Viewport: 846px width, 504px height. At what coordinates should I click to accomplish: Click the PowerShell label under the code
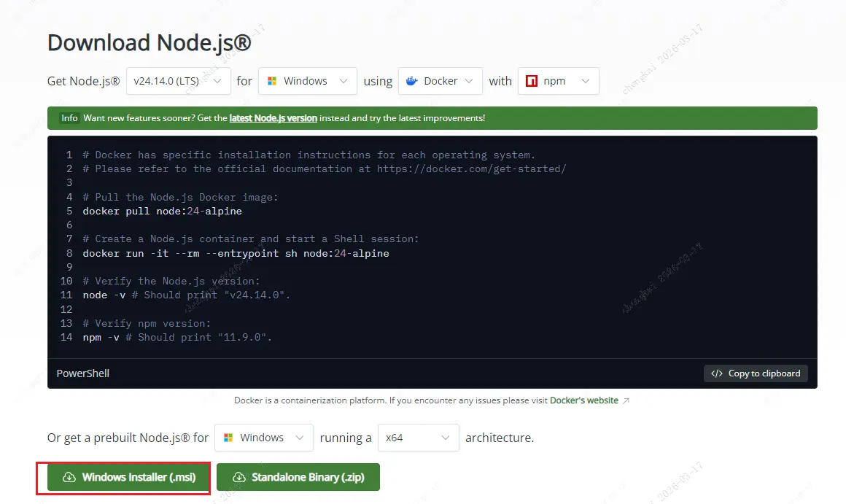83,373
